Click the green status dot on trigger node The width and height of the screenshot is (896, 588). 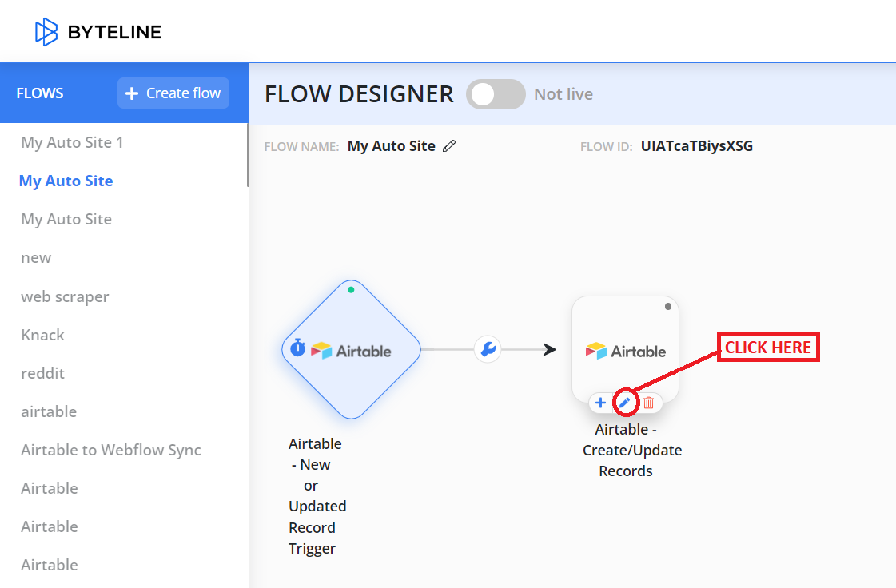point(351,290)
